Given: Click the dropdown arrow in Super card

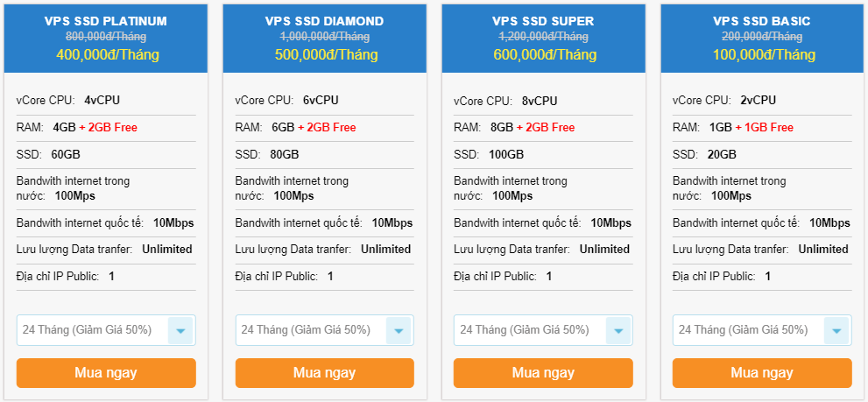Looking at the screenshot, I should [x=617, y=331].
